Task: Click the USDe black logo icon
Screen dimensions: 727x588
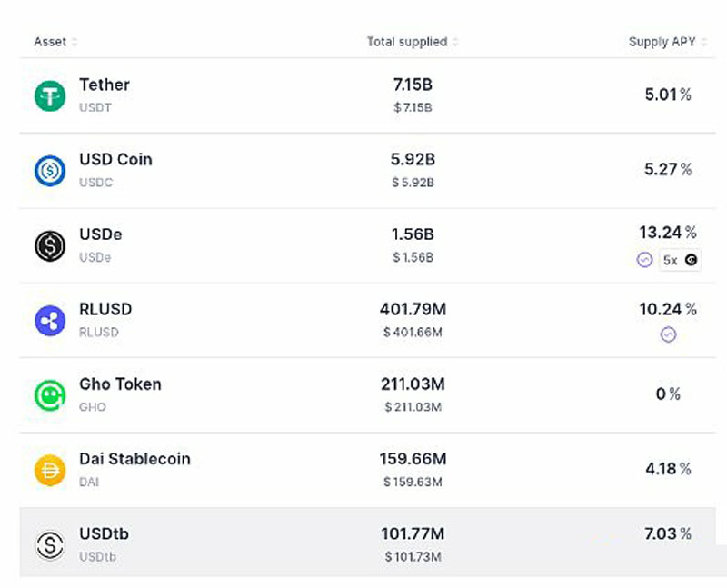Action: coord(50,245)
